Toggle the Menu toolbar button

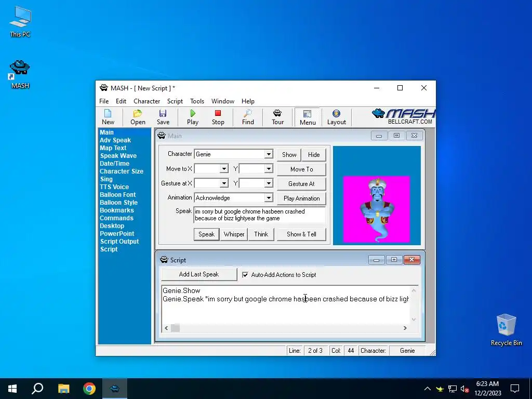(x=308, y=117)
